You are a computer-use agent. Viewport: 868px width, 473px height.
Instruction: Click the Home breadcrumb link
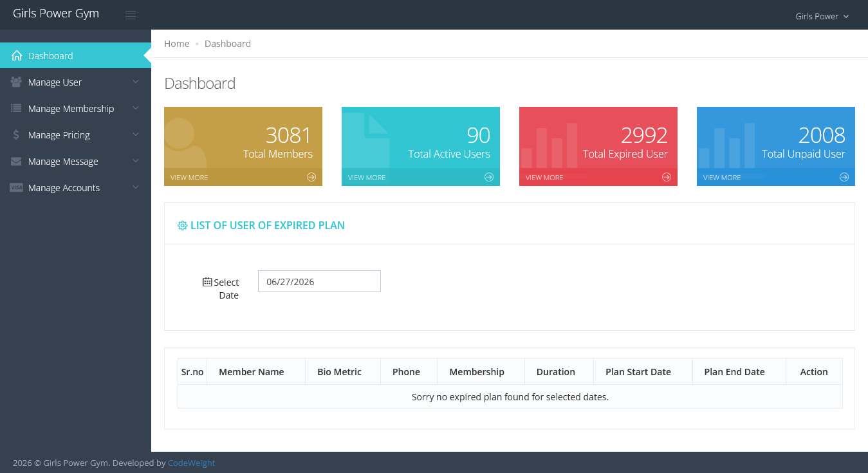click(x=177, y=44)
